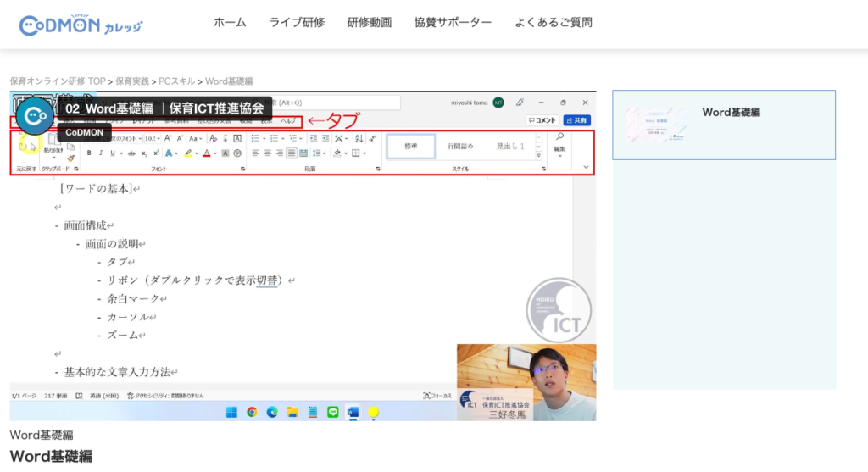Click the フォーカス mode button in status bar
Viewport: 868px width, 472px height.
(x=437, y=396)
